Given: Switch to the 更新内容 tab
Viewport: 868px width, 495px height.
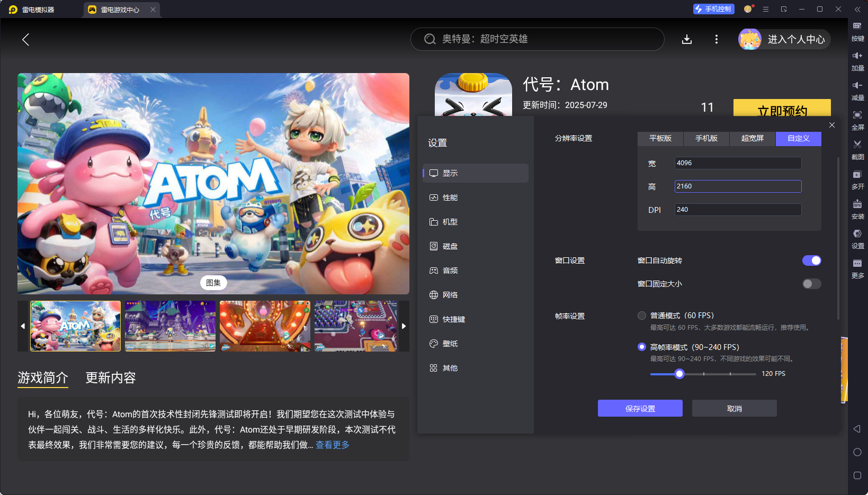Looking at the screenshot, I should pyautogui.click(x=111, y=377).
